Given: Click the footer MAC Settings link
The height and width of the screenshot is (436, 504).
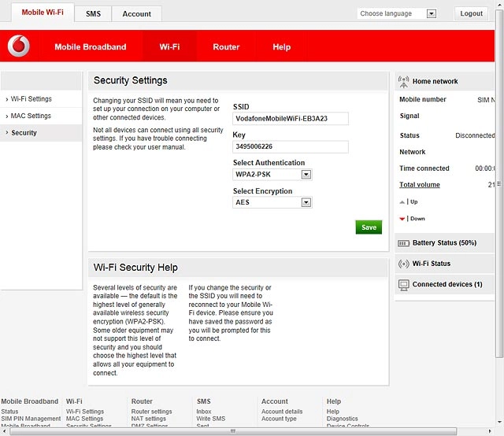Looking at the screenshot, I should point(84,419).
